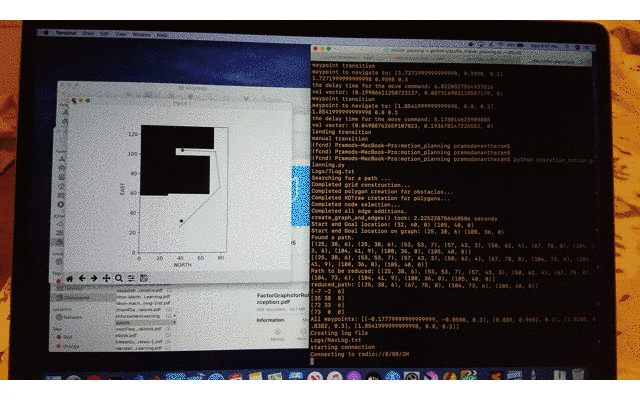
Task: Open the Configure subplots icon
Action: [x=130, y=277]
